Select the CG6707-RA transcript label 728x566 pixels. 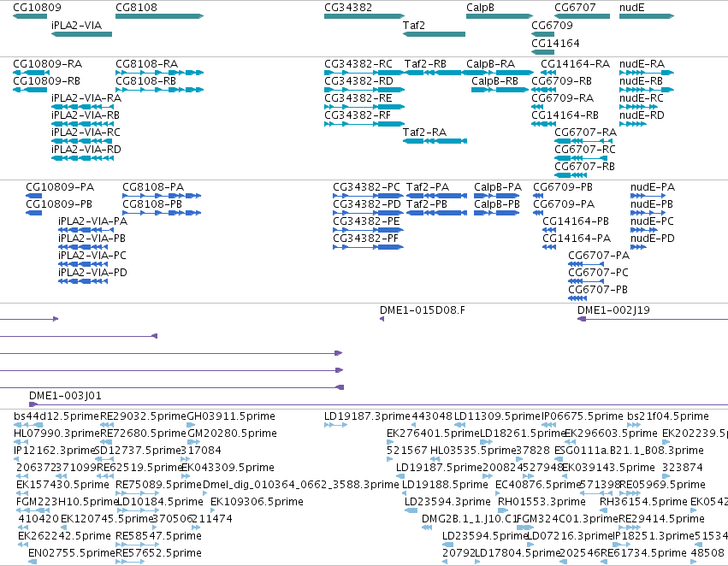pyautogui.click(x=585, y=133)
